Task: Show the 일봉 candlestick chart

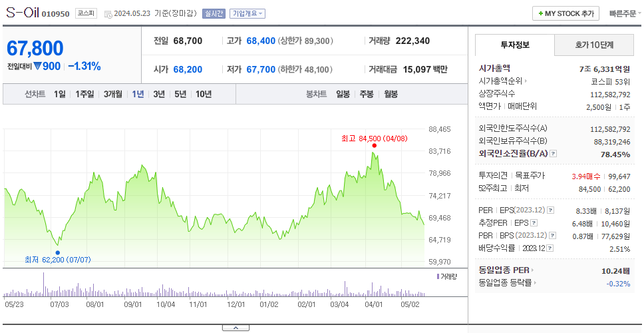Action: pos(343,94)
